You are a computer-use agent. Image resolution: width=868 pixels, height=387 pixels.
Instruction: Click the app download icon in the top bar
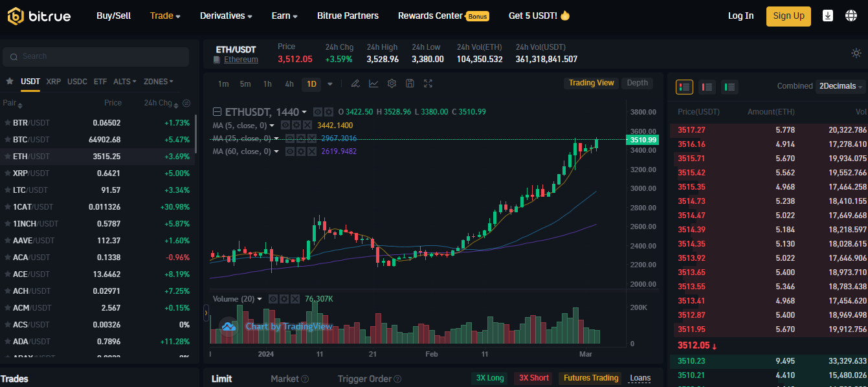pyautogui.click(x=828, y=14)
